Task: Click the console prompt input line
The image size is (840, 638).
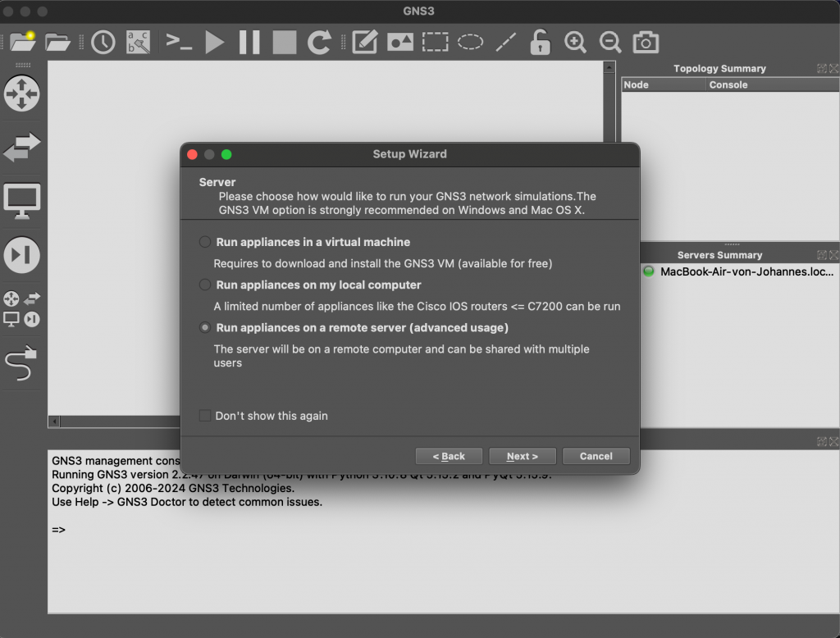Action: point(442,530)
